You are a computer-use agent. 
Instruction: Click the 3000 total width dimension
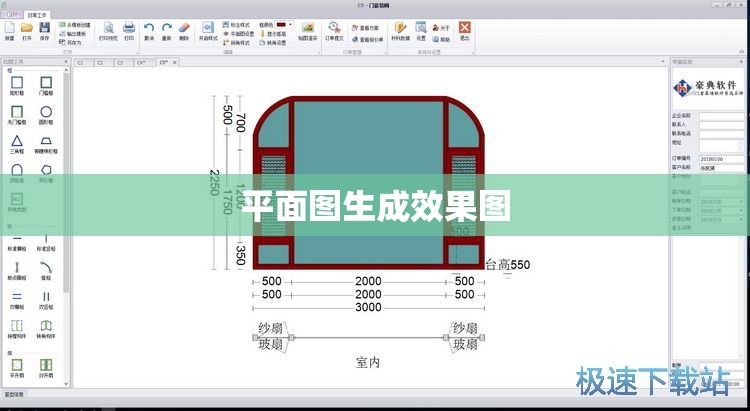[368, 307]
